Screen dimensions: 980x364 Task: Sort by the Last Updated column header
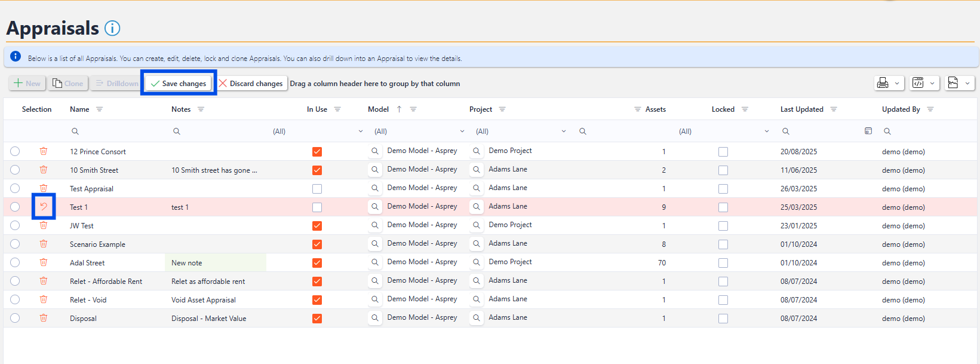point(801,109)
